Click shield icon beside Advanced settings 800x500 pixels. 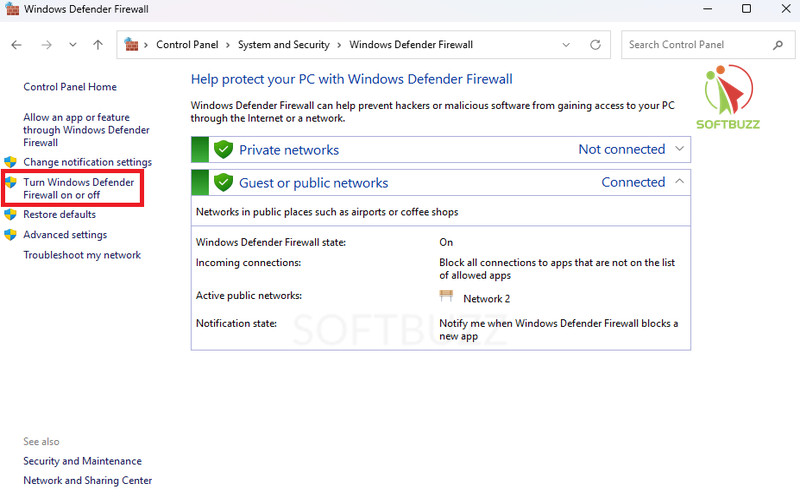point(10,235)
